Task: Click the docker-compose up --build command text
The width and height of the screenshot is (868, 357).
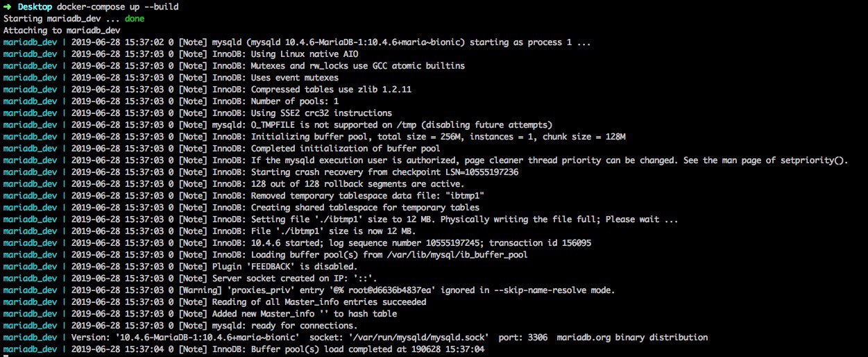Action: (x=112, y=7)
